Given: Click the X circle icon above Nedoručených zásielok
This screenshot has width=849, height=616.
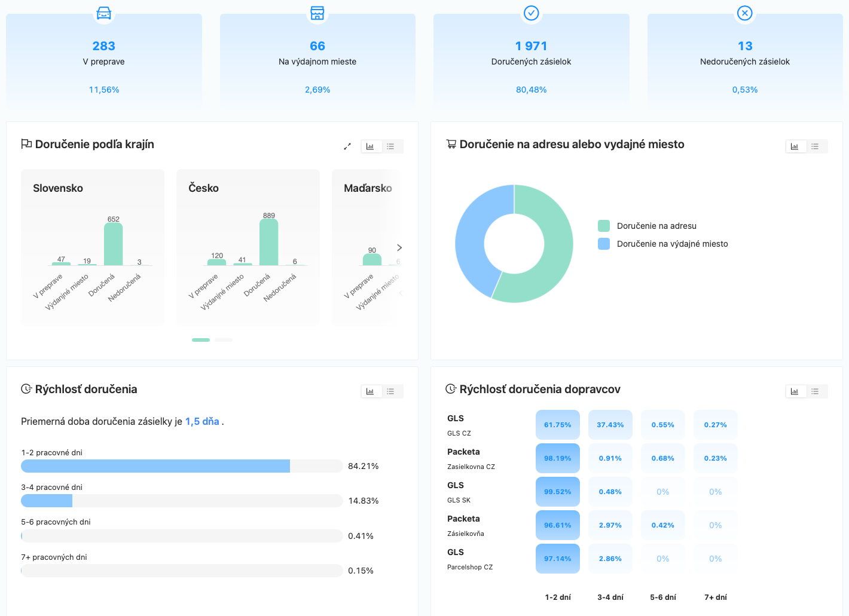Looking at the screenshot, I should tap(745, 13).
